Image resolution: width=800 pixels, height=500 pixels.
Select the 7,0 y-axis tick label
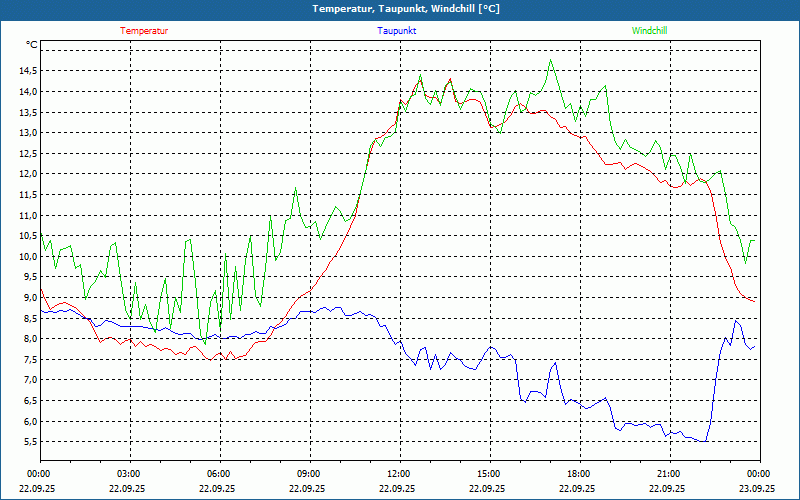click(x=28, y=380)
